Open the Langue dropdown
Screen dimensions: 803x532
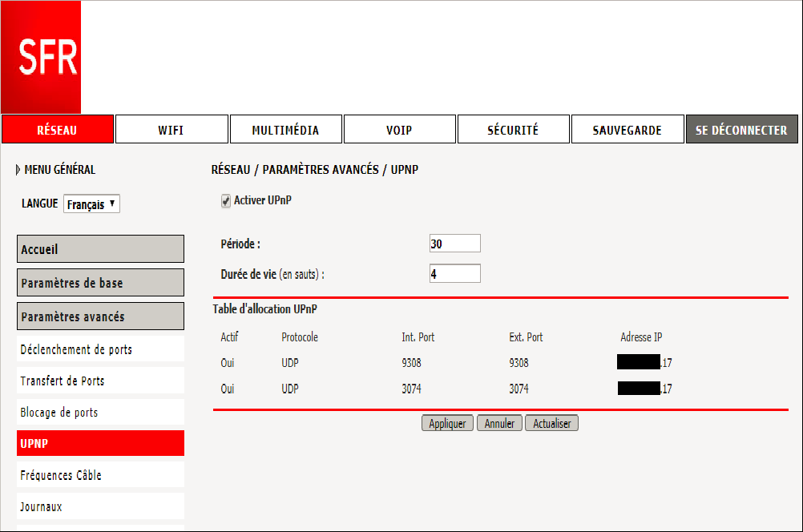tap(91, 204)
